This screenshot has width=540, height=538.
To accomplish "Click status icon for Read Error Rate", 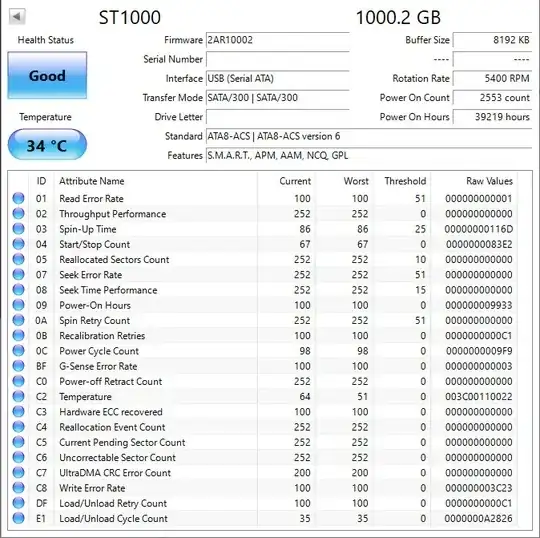I will pyautogui.click(x=19, y=198).
